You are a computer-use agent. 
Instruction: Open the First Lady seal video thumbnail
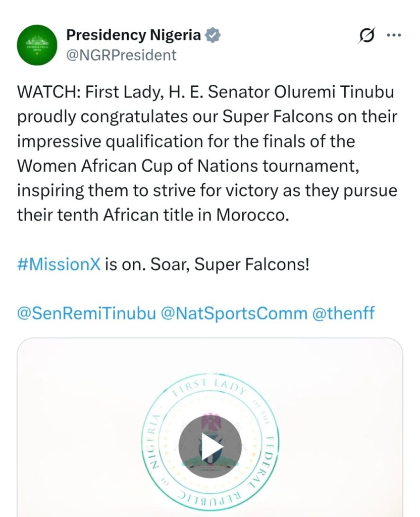(x=210, y=427)
